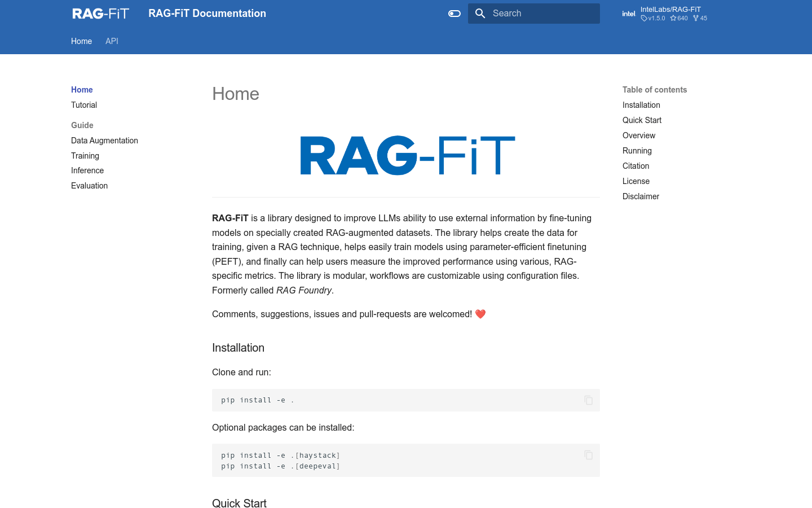Open the Tutorial page in sidebar
This screenshot has height=508, width=812.
84,105
